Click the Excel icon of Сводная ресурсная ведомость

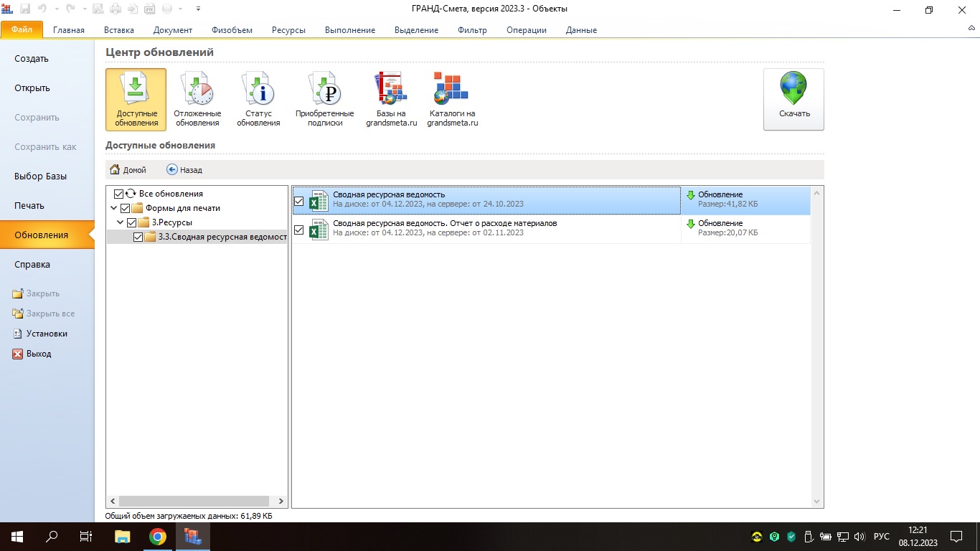pyautogui.click(x=319, y=201)
